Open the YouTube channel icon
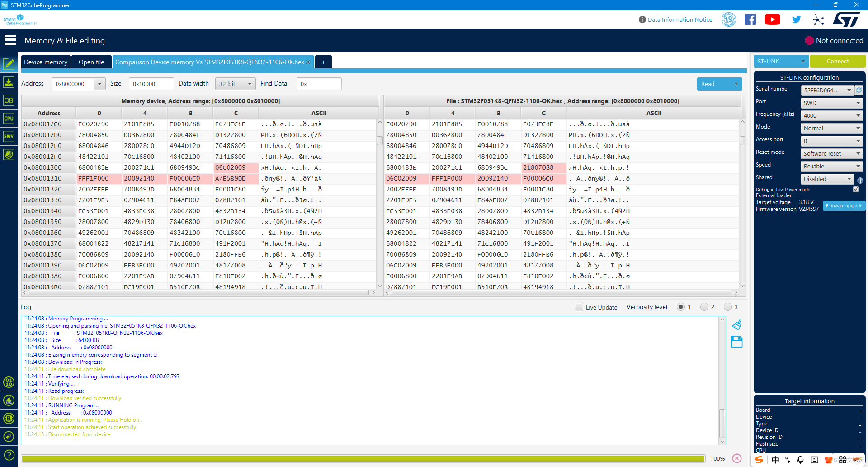 tap(773, 19)
